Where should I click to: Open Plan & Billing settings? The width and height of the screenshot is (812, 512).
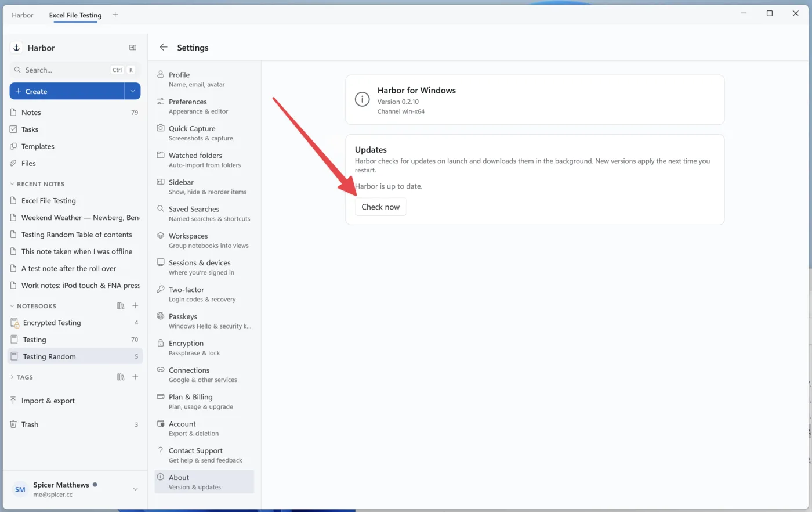[204, 402]
